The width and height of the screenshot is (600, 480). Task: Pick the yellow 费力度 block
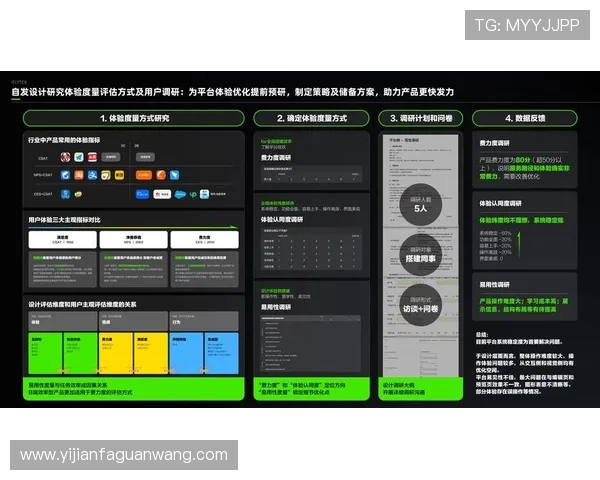pyautogui.click(x=116, y=353)
